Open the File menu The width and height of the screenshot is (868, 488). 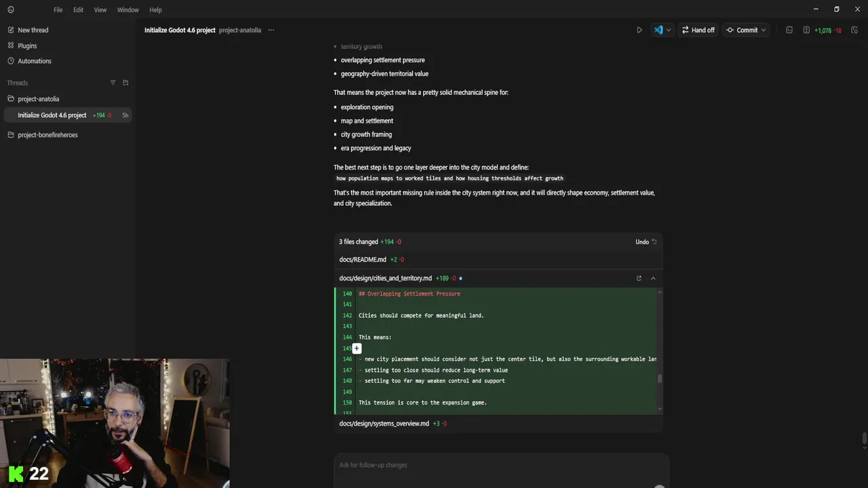[x=58, y=9]
